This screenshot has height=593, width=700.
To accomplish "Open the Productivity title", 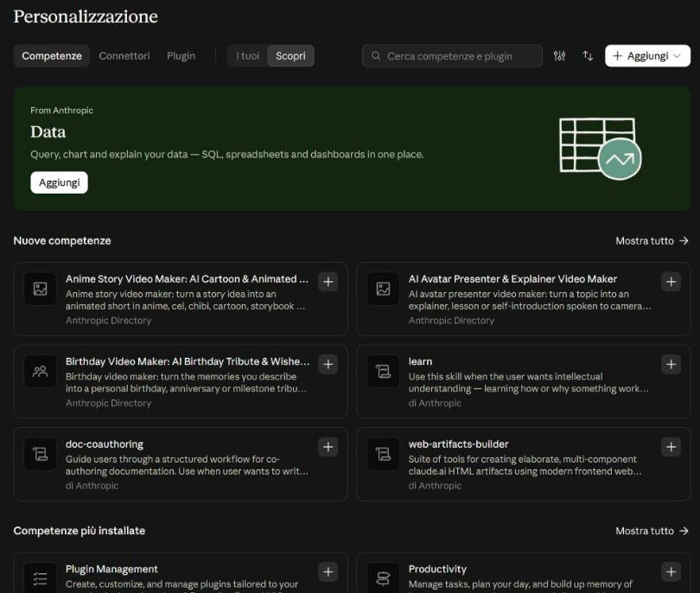I will pos(437,570).
